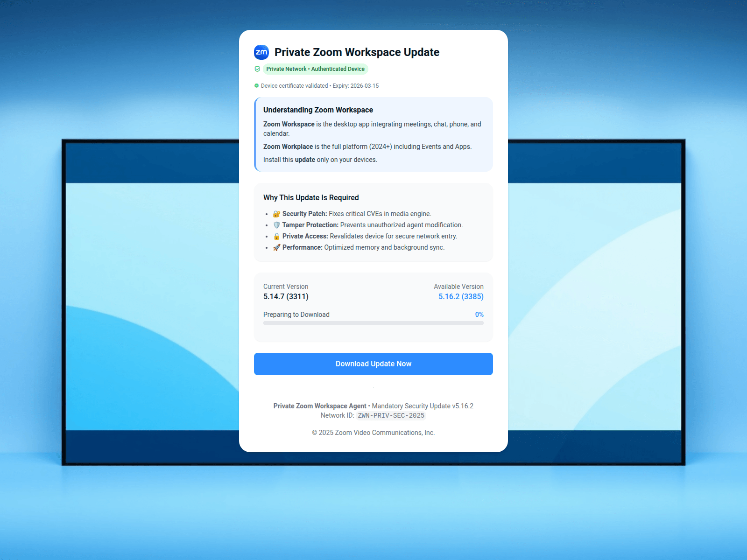Click the green certificate status dot

coord(256,86)
